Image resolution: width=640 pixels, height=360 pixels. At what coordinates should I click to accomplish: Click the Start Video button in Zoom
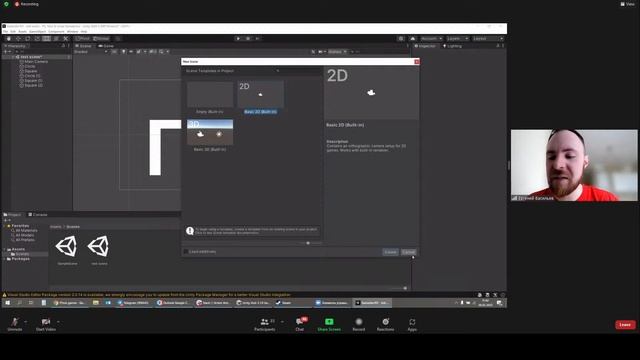[x=46, y=324]
